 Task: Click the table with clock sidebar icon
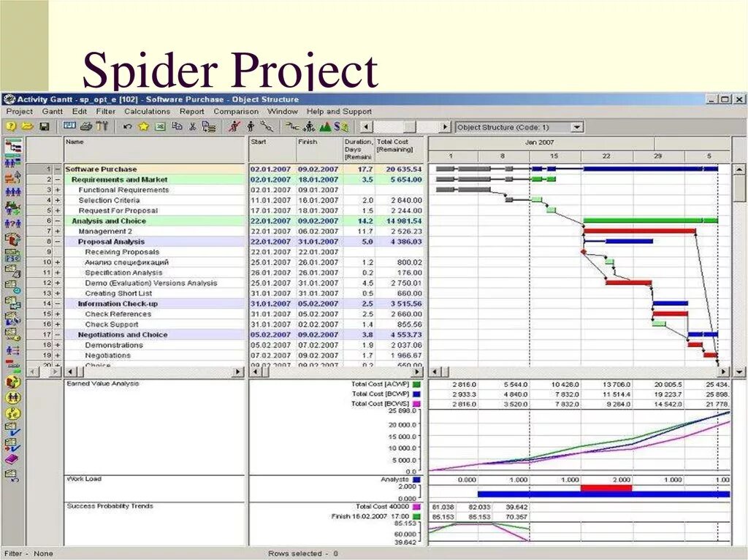tap(13, 285)
